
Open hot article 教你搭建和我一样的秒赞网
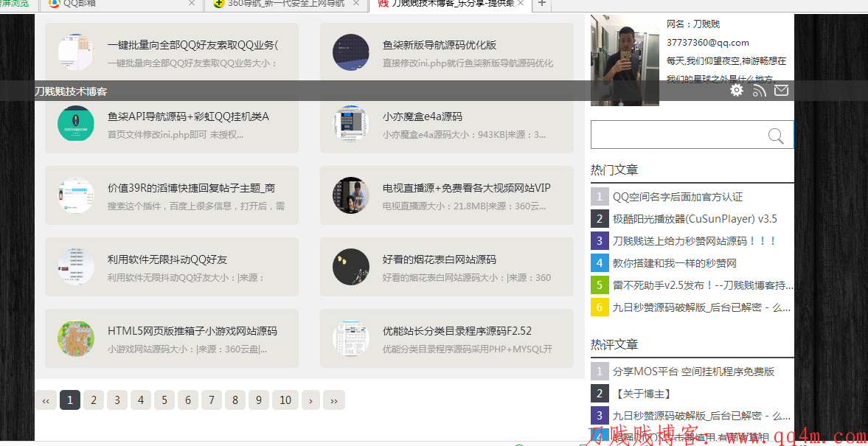674,263
